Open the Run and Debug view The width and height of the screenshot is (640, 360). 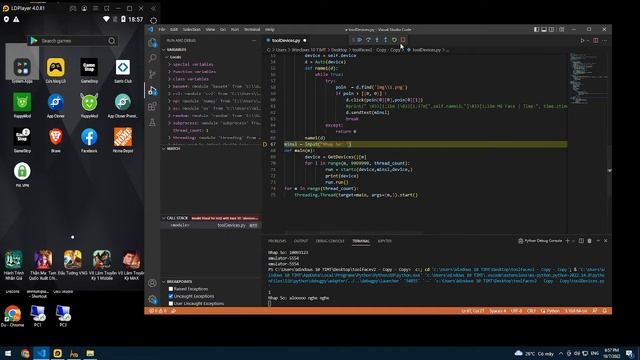pos(152,91)
